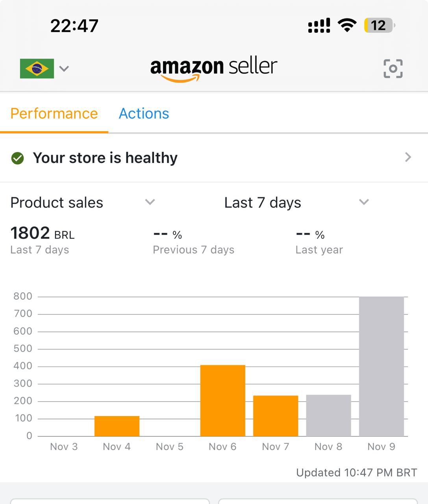Switch to the Actions tab
The width and height of the screenshot is (428, 504).
(144, 114)
